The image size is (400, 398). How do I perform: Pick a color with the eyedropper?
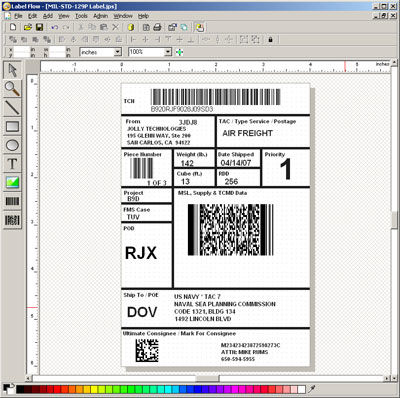click(x=312, y=389)
